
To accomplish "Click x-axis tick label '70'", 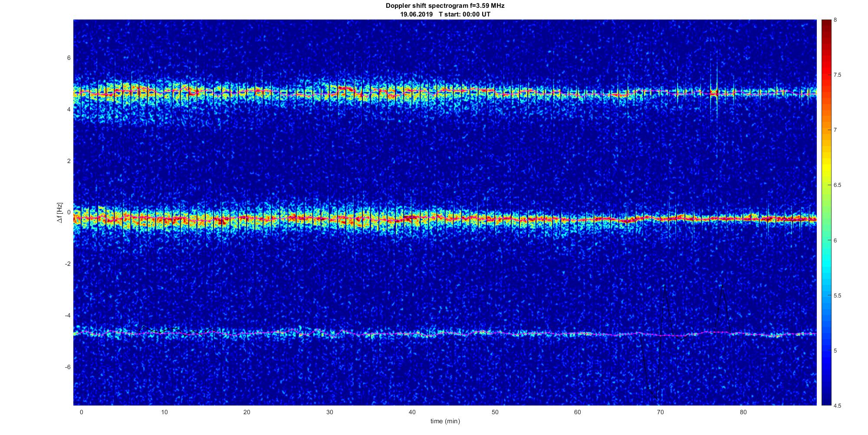I will pyautogui.click(x=661, y=412).
